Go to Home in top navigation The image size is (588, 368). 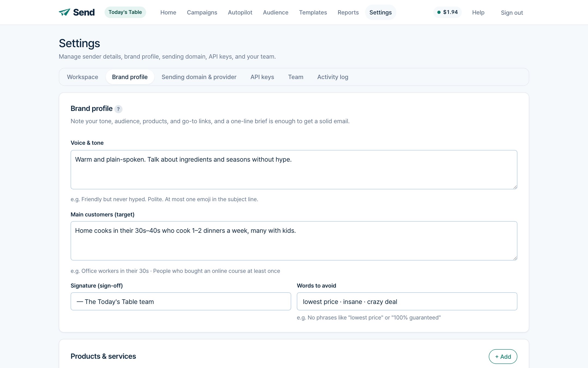point(168,12)
